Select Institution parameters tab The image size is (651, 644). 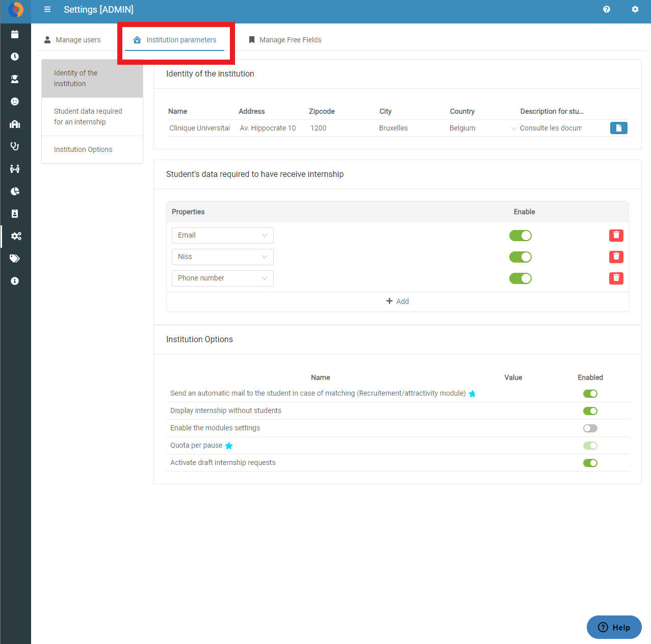tap(175, 40)
